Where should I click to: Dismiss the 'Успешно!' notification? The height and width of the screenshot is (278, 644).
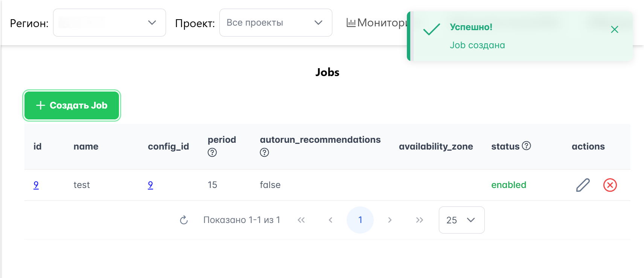[614, 29]
